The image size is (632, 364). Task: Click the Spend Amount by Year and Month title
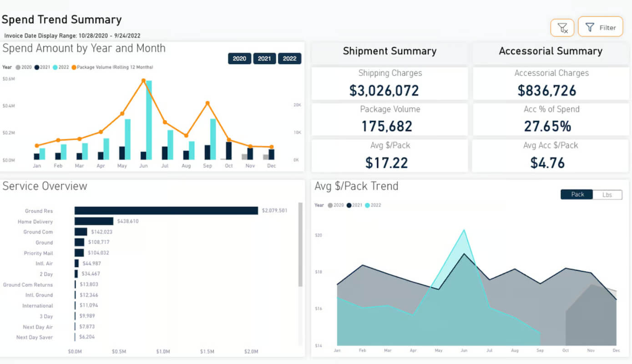[x=84, y=48]
